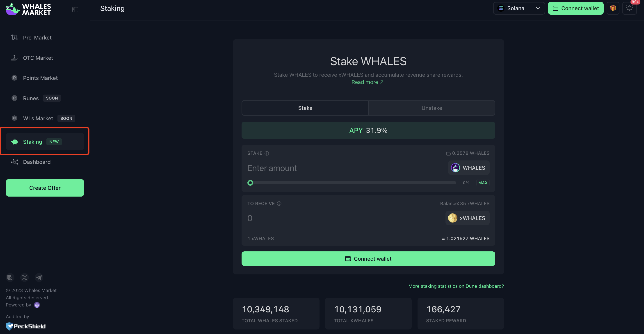
Task: Open the Read more link
Action: [367, 82]
